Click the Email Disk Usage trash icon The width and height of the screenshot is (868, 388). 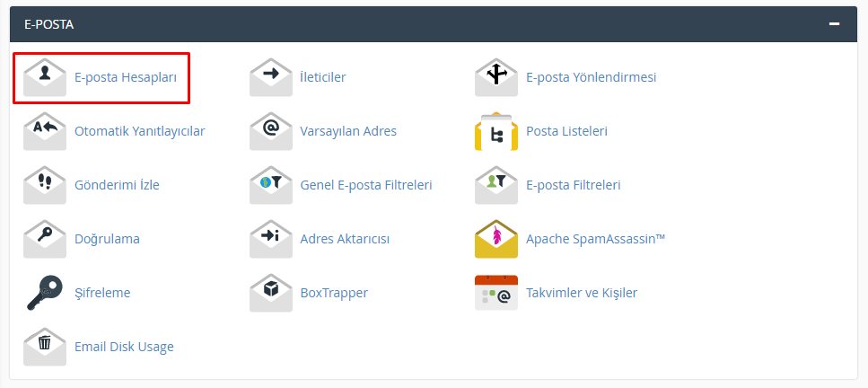[x=45, y=347]
